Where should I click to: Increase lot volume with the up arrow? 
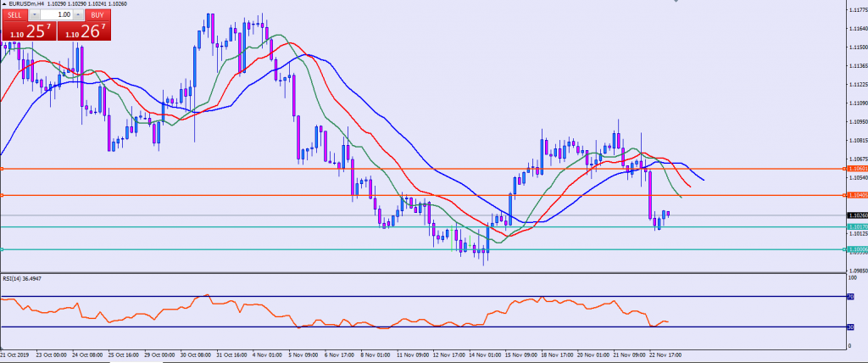(x=78, y=15)
